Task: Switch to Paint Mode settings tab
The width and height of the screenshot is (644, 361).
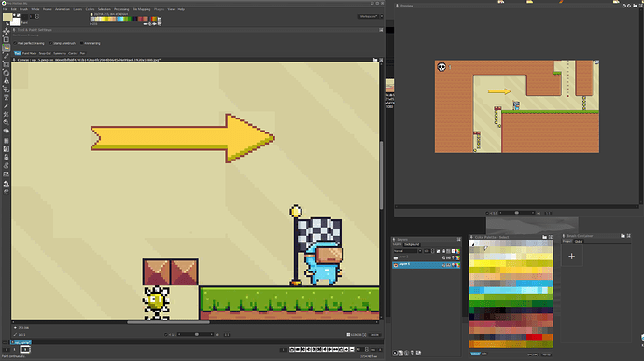Action: pos(29,53)
